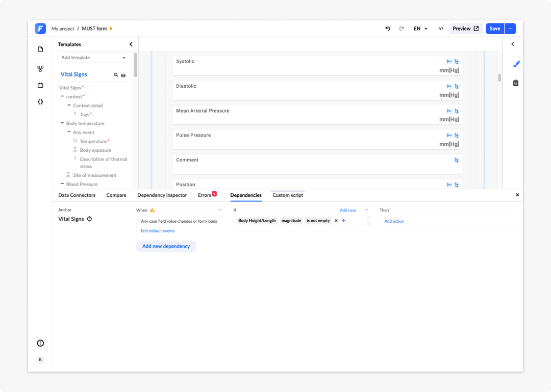
Task: Click the Vital Signs anchor target icon
Action: (x=90, y=219)
